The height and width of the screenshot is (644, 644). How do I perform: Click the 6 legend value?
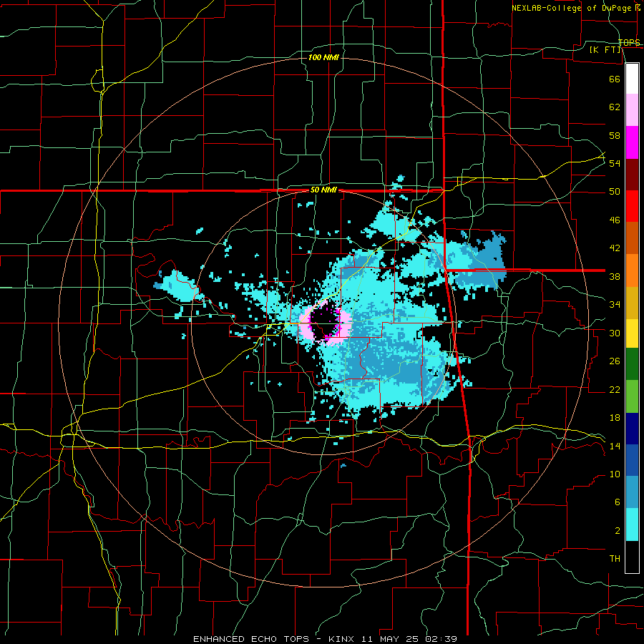point(617,502)
